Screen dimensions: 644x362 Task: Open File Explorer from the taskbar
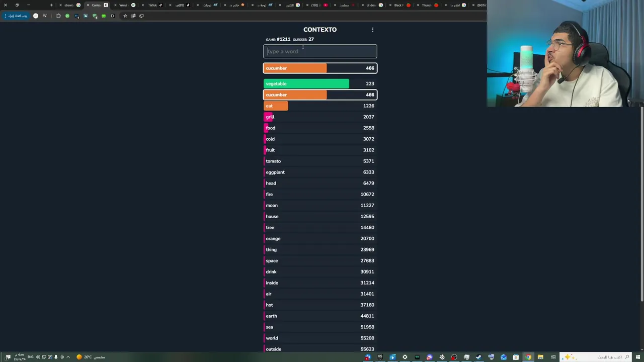click(x=540, y=357)
